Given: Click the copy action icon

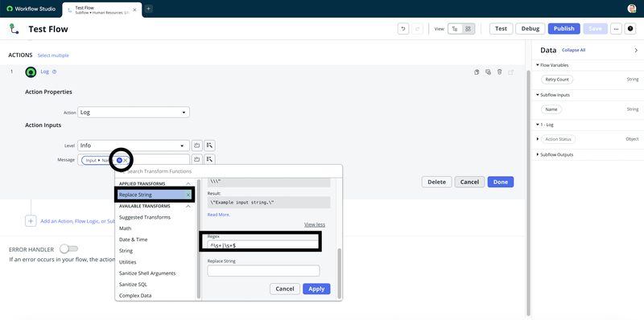Looking at the screenshot, I should 477,72.
